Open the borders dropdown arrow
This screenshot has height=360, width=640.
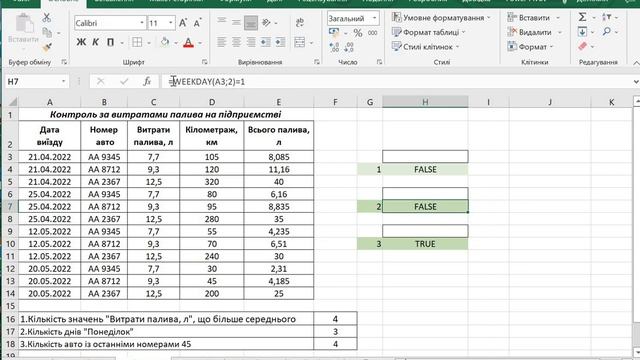[x=149, y=42]
